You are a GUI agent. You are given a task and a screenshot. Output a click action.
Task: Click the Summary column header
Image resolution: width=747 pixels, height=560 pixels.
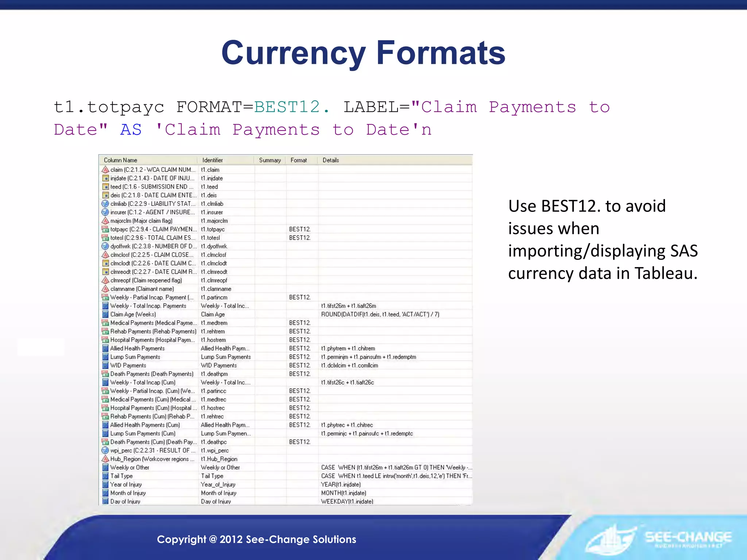click(x=270, y=160)
